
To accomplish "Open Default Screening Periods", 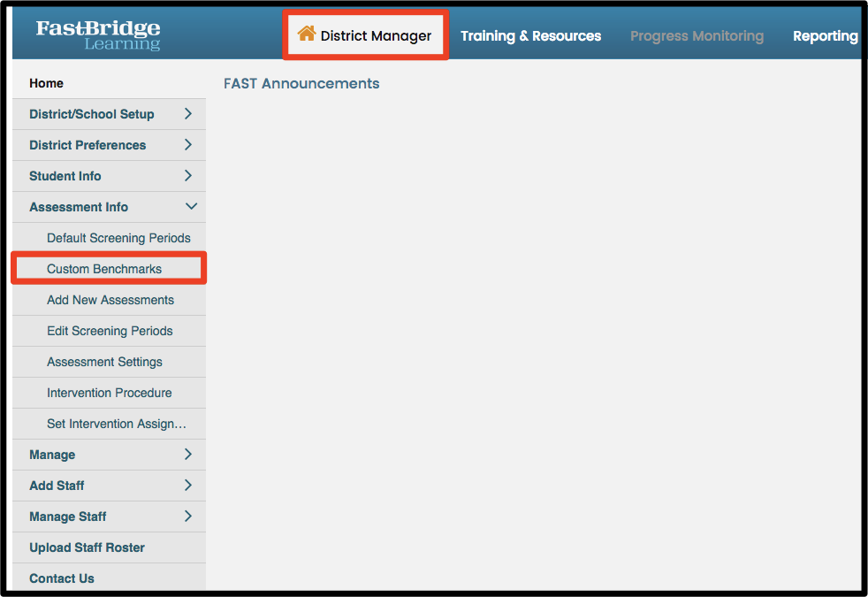I will pyautogui.click(x=109, y=238).
